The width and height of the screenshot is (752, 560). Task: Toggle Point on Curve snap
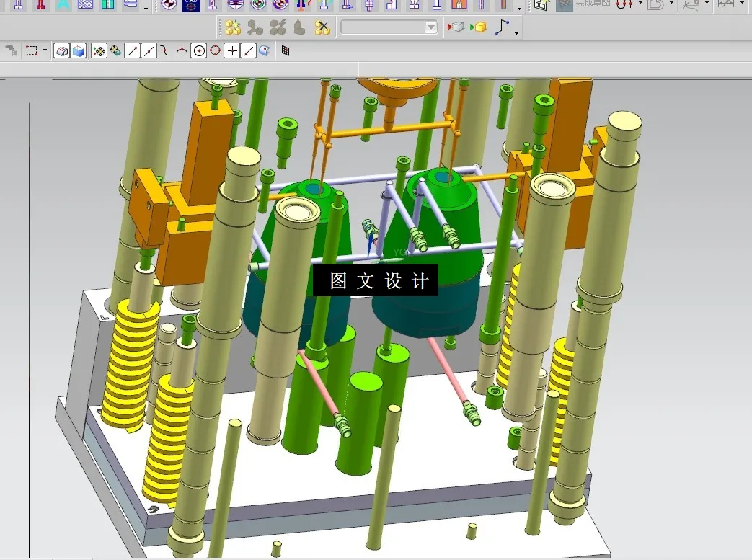pyautogui.click(x=248, y=50)
